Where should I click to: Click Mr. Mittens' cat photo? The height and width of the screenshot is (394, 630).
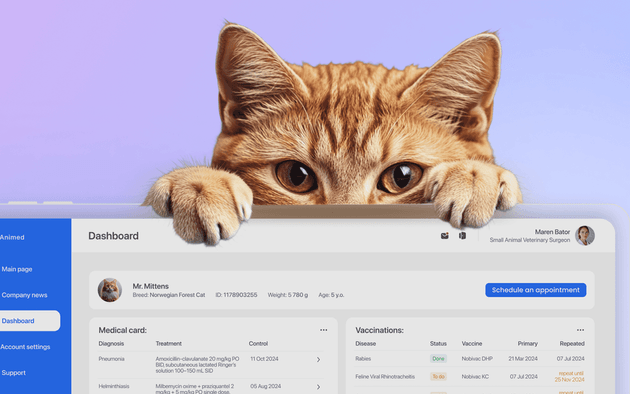click(x=110, y=290)
